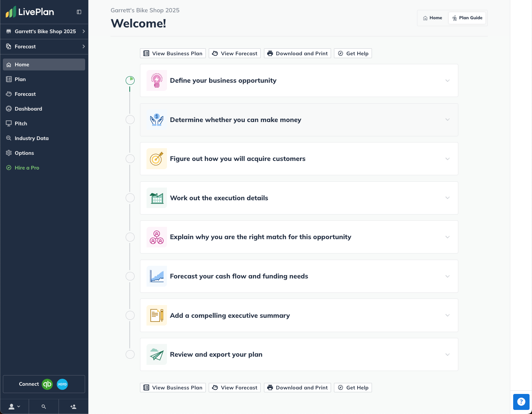The width and height of the screenshot is (532, 414).
Task: Connect to Xero
Action: pyautogui.click(x=62, y=384)
